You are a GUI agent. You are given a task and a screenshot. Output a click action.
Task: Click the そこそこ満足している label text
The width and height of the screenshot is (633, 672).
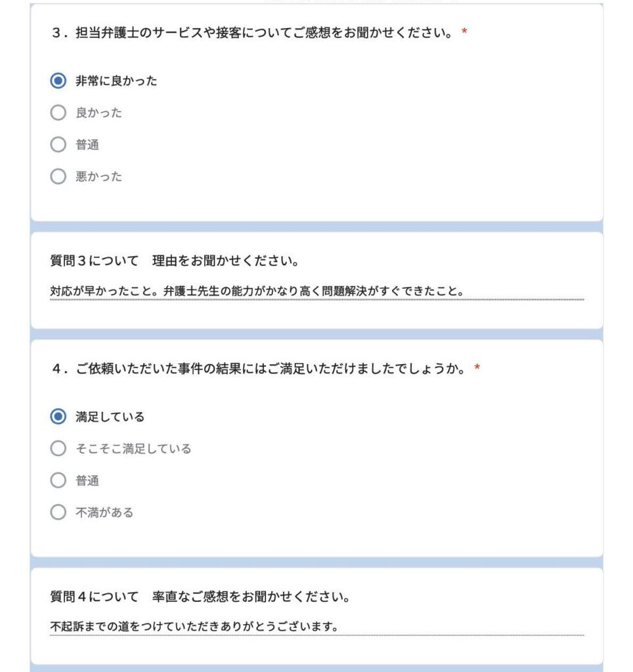pyautogui.click(x=133, y=449)
